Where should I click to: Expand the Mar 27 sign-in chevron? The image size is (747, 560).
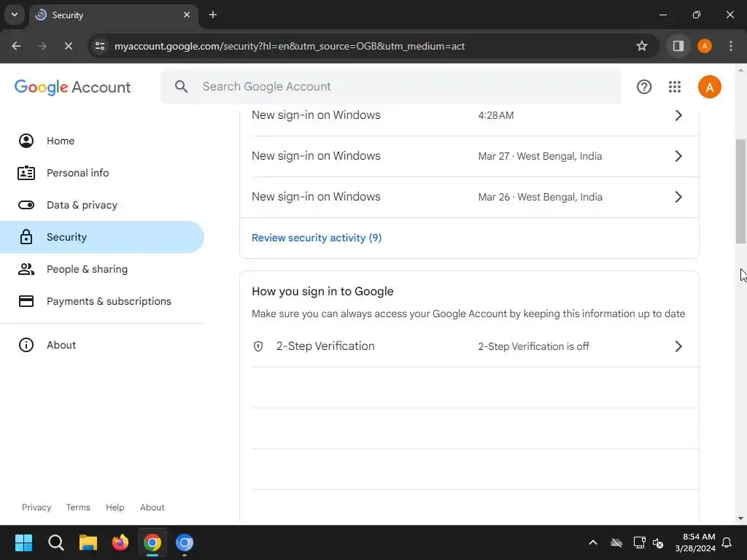pyautogui.click(x=678, y=156)
